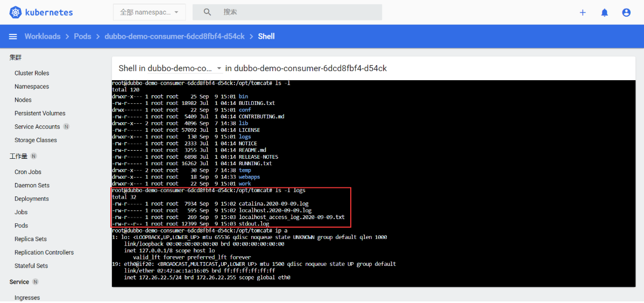644x303 pixels.
Task: Open Cluster Roles in sidebar
Action: tap(32, 73)
